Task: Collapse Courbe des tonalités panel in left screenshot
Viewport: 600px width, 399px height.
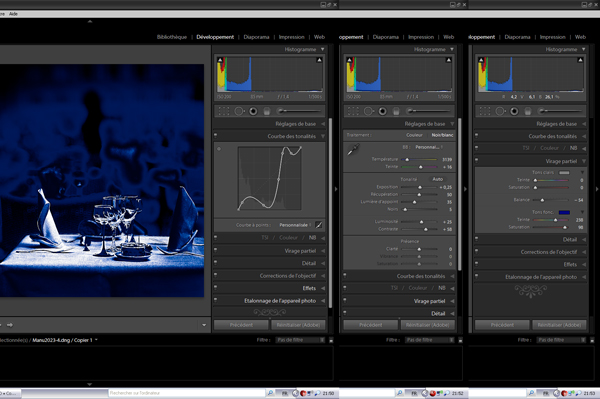Action: coord(323,136)
